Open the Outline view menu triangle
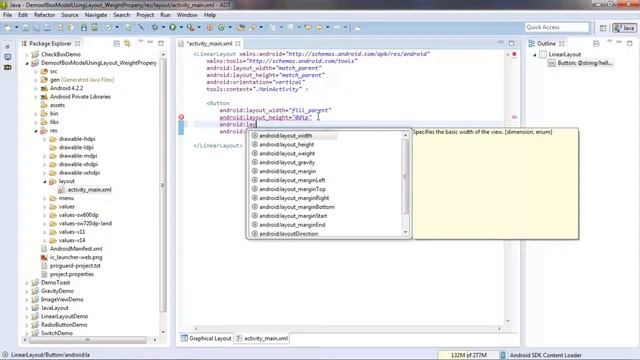 (609, 42)
